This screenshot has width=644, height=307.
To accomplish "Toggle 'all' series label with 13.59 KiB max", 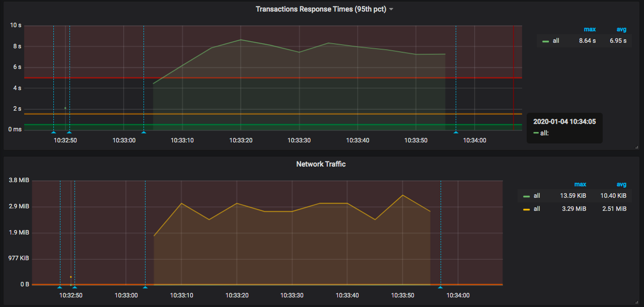I will [x=537, y=196].
